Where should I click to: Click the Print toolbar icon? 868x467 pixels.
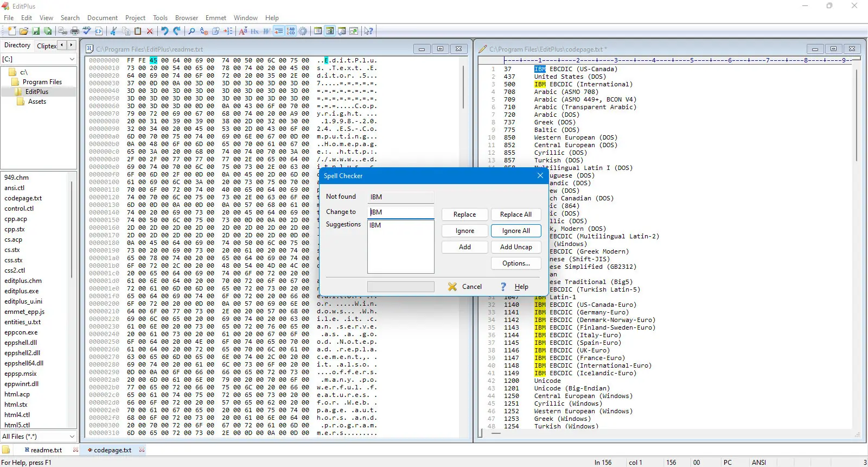click(75, 31)
